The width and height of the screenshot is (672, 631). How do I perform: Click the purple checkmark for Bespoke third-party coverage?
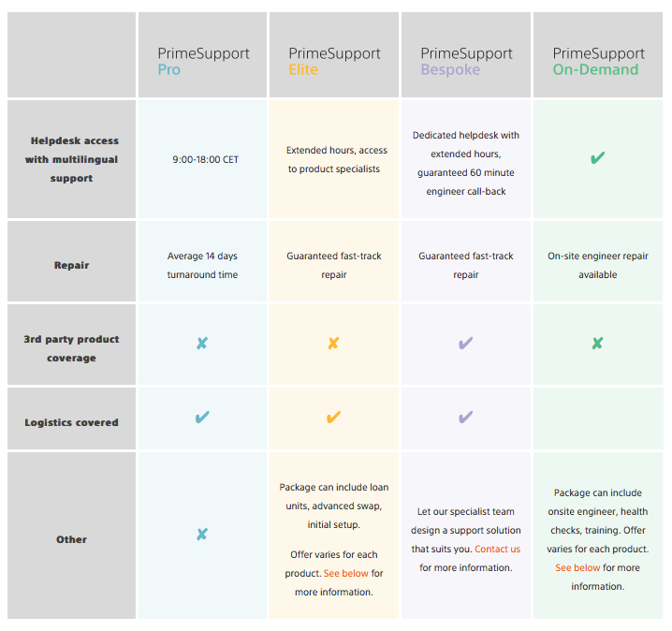point(466,343)
